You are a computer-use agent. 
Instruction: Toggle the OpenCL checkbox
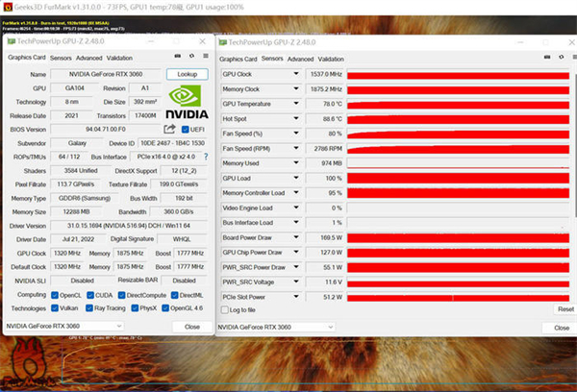tap(55, 295)
